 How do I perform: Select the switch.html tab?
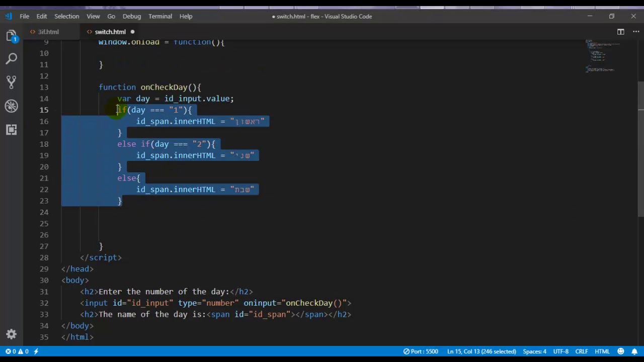point(110,32)
